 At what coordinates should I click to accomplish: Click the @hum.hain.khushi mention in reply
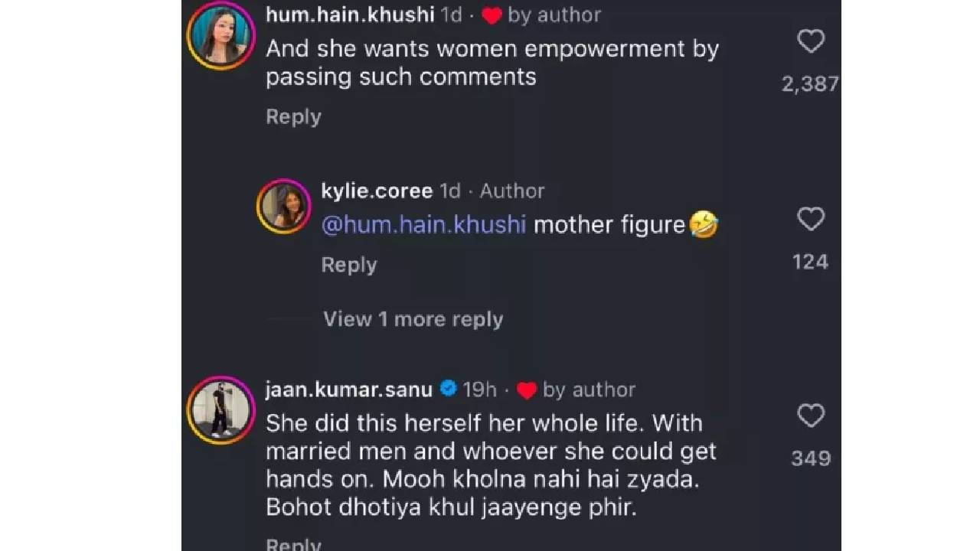click(x=423, y=225)
